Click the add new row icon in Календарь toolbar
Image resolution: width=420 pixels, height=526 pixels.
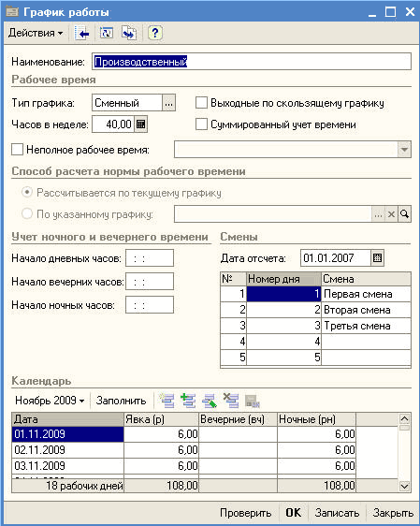pyautogui.click(x=167, y=401)
